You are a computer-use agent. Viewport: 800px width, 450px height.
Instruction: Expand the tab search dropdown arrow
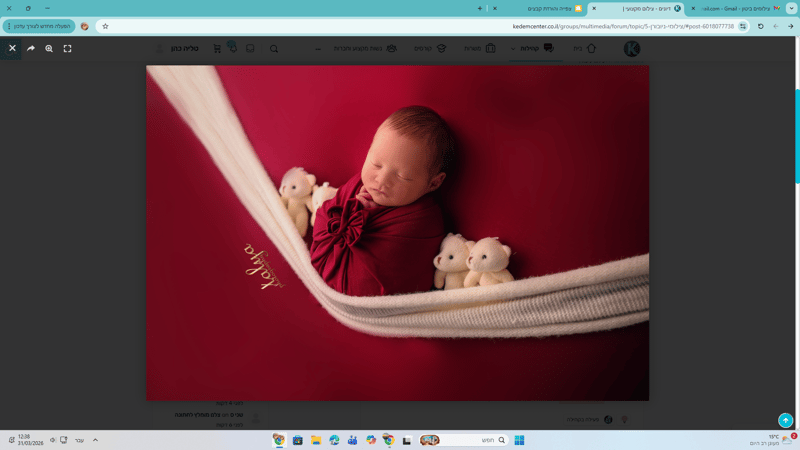pos(791,9)
